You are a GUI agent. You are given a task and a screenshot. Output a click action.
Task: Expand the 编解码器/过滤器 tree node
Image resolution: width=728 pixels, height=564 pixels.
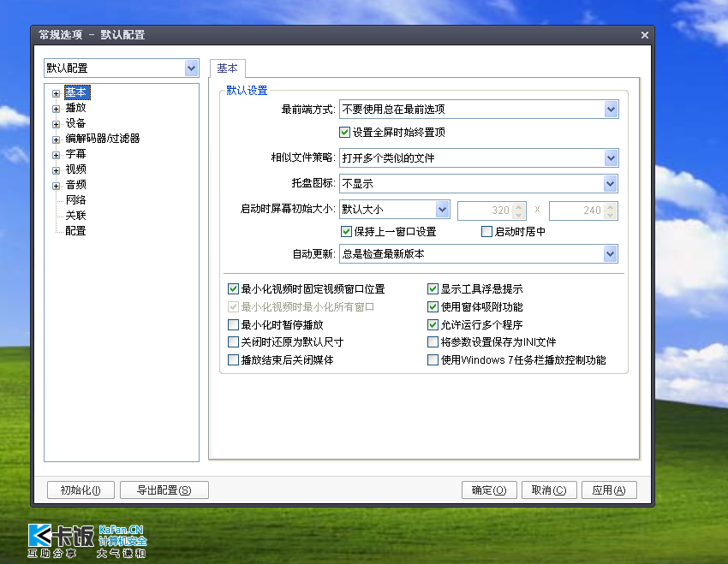coord(57,140)
